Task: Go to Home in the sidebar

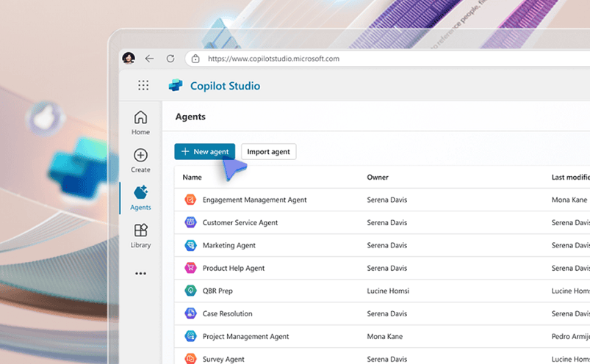Action: pyautogui.click(x=140, y=123)
